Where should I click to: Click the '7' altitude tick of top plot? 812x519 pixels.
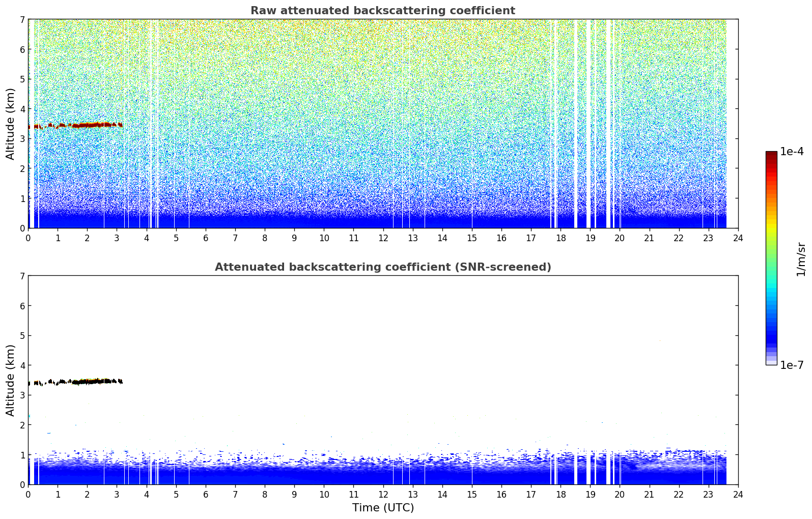pos(22,19)
